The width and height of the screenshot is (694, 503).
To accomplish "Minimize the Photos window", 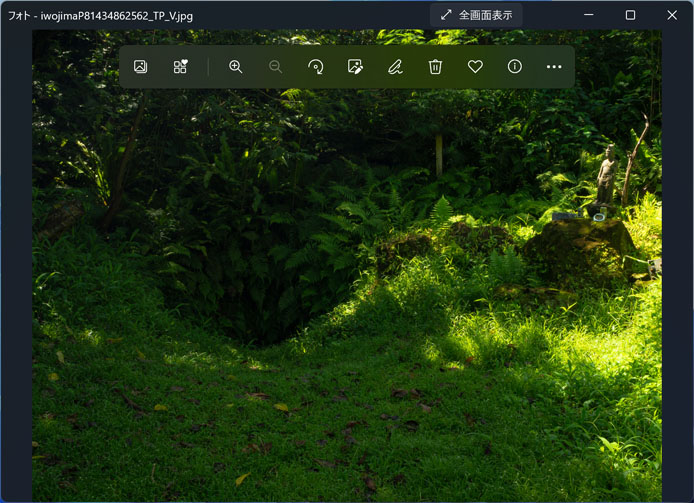I will [589, 15].
